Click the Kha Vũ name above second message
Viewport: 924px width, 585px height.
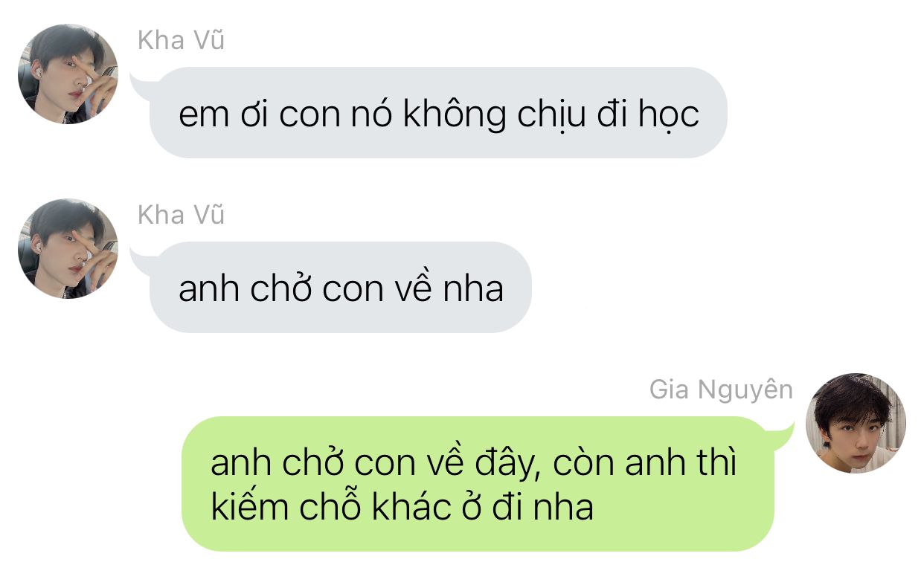(x=181, y=215)
